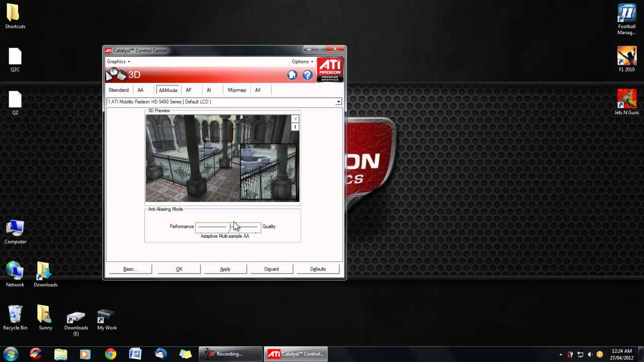Open the Recycle Bin
644x362 pixels.
[15, 318]
